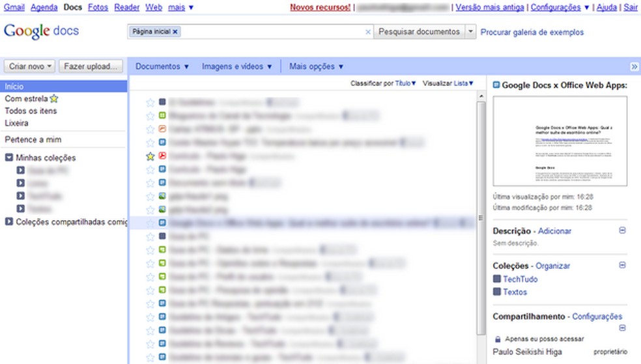The height and width of the screenshot is (364, 641).
Task: Toggle star on the first document row
Action: (x=150, y=102)
